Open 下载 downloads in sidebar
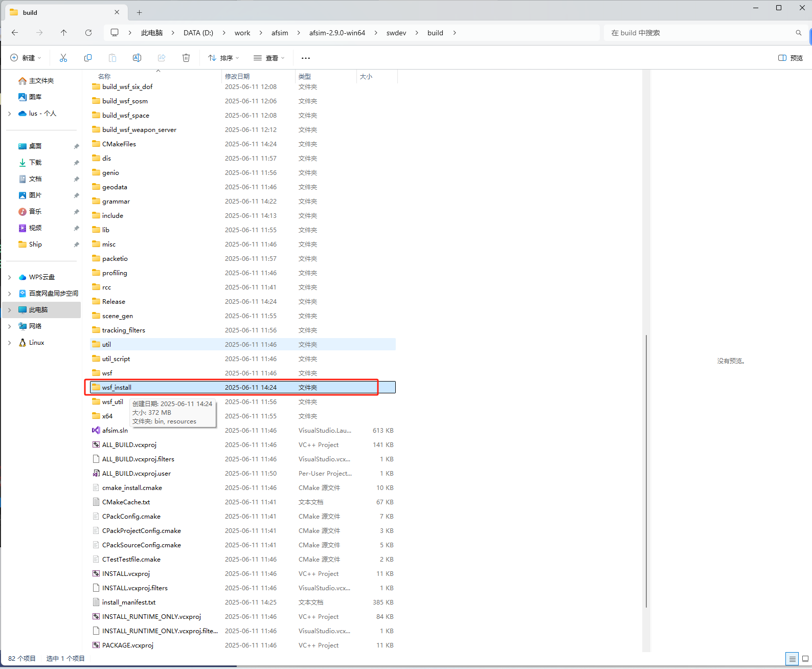This screenshot has width=812, height=669. coord(35,163)
